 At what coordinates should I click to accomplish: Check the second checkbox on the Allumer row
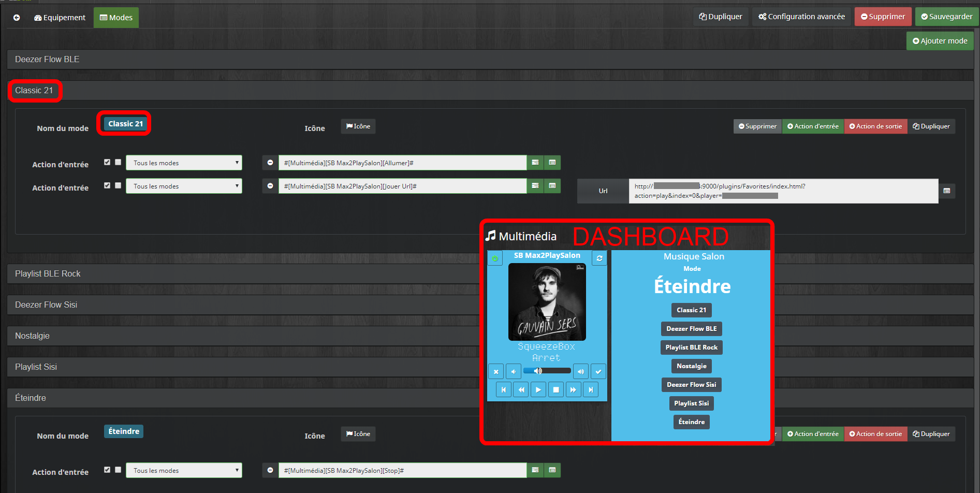[x=118, y=162]
